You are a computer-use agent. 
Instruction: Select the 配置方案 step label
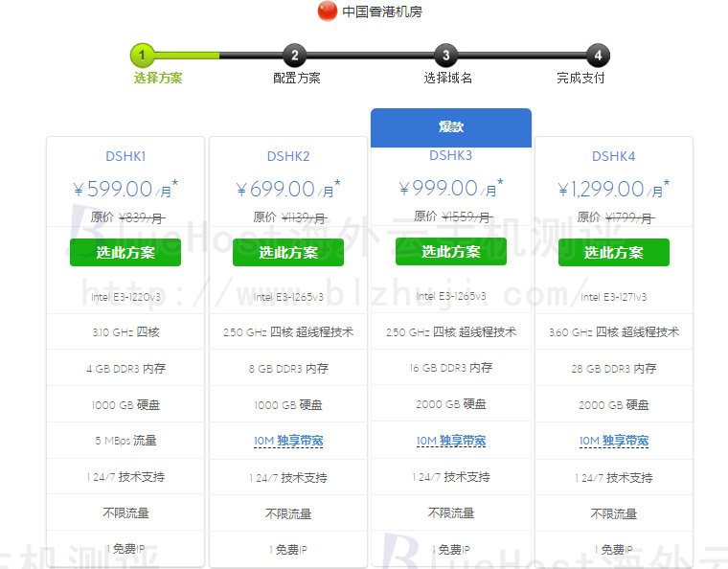(x=297, y=78)
